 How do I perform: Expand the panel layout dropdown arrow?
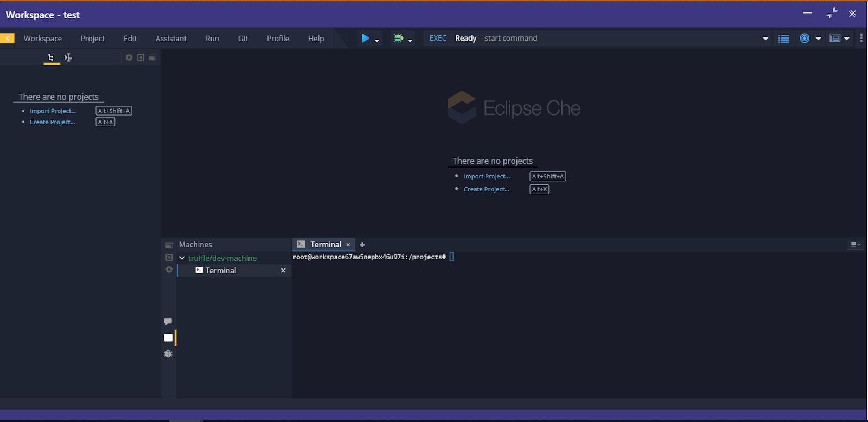pos(847,39)
